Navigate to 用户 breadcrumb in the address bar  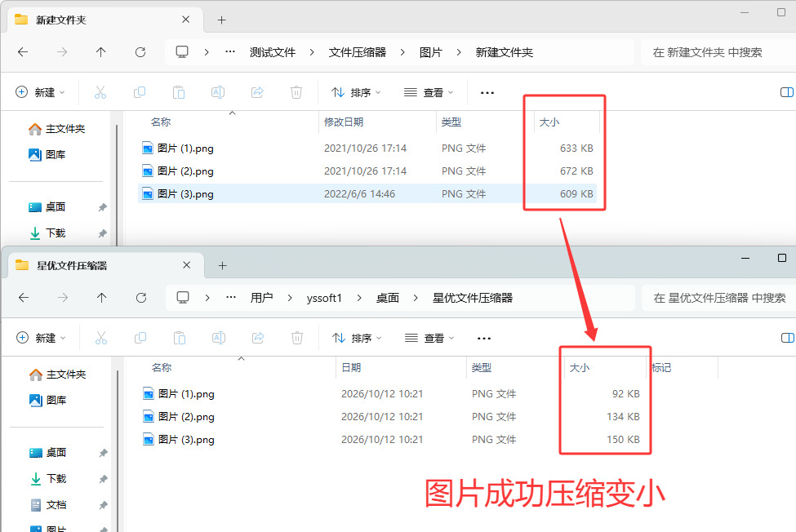[262, 298]
